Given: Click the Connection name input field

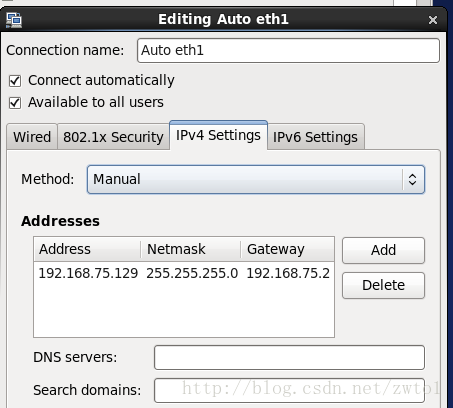Looking at the screenshot, I should pos(288,51).
